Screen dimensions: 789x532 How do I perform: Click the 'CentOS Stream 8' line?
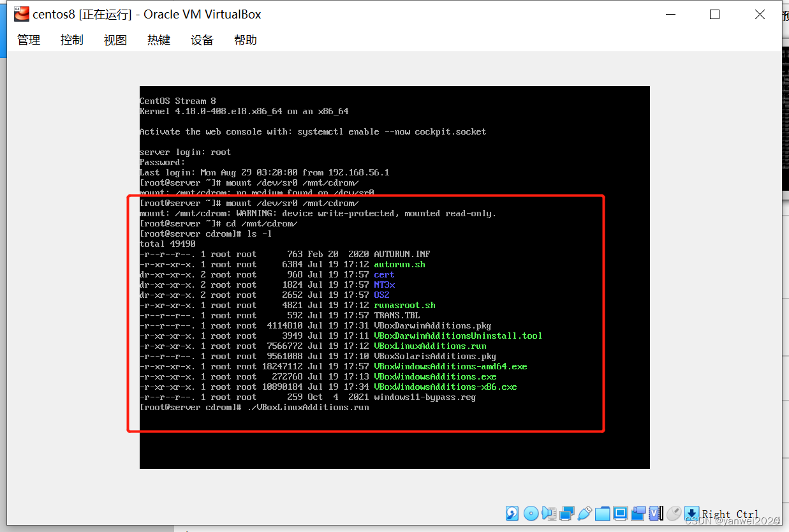(178, 101)
